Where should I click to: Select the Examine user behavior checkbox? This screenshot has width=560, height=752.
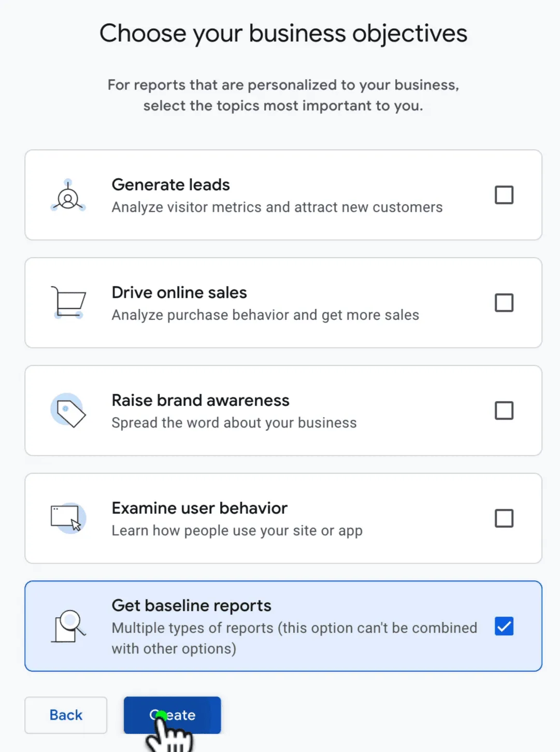(x=504, y=518)
